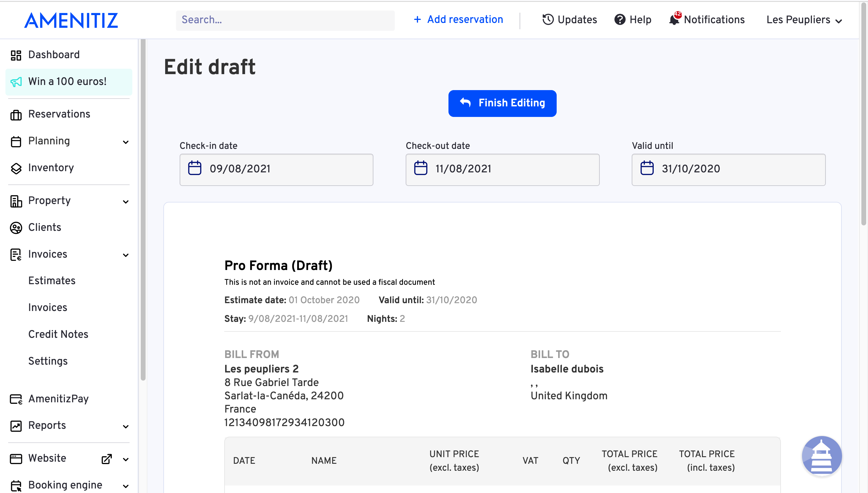Open the Website external link icon
This screenshot has width=868, height=493.
[x=107, y=459]
